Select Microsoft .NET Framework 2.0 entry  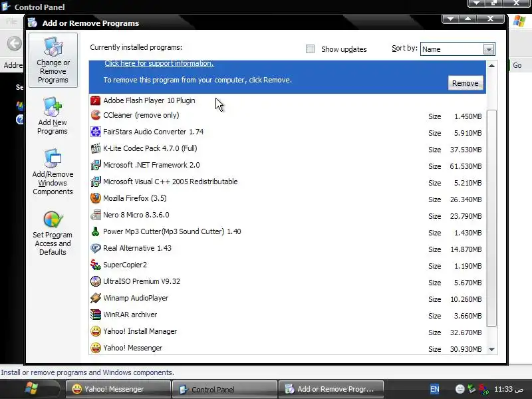pyautogui.click(x=288, y=165)
